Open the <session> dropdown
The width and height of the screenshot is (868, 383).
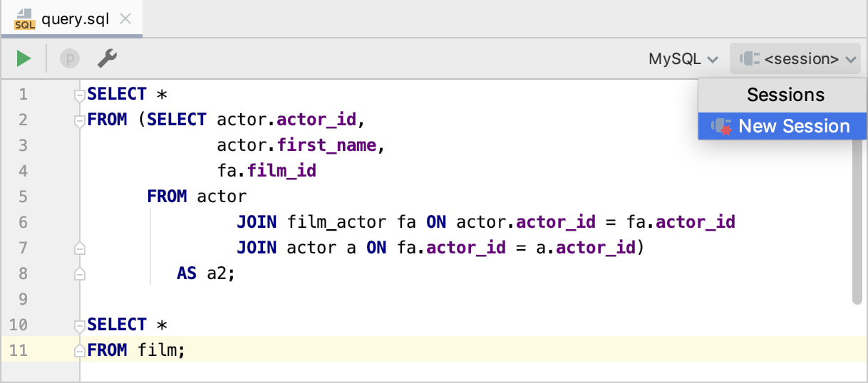pyautogui.click(x=795, y=59)
